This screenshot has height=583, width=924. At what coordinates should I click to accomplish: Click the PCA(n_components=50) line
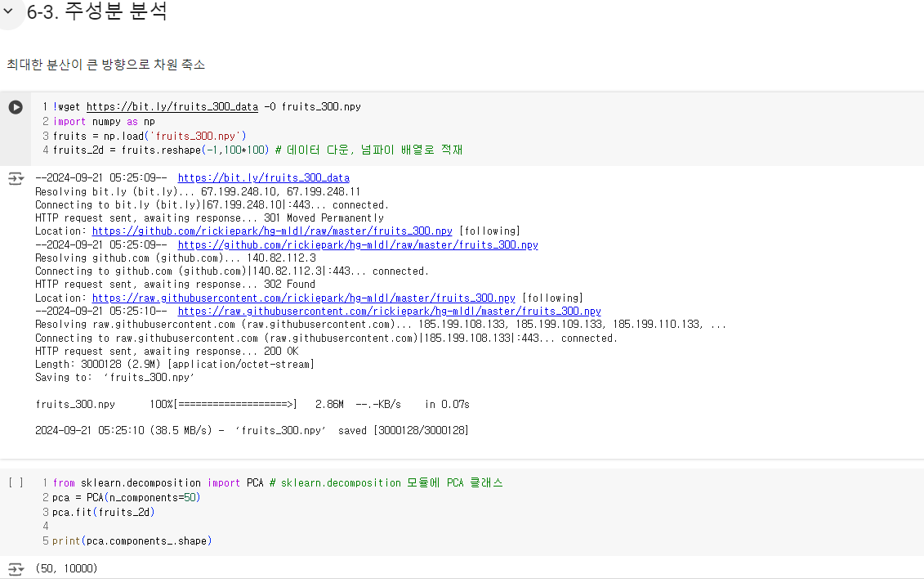coord(126,497)
